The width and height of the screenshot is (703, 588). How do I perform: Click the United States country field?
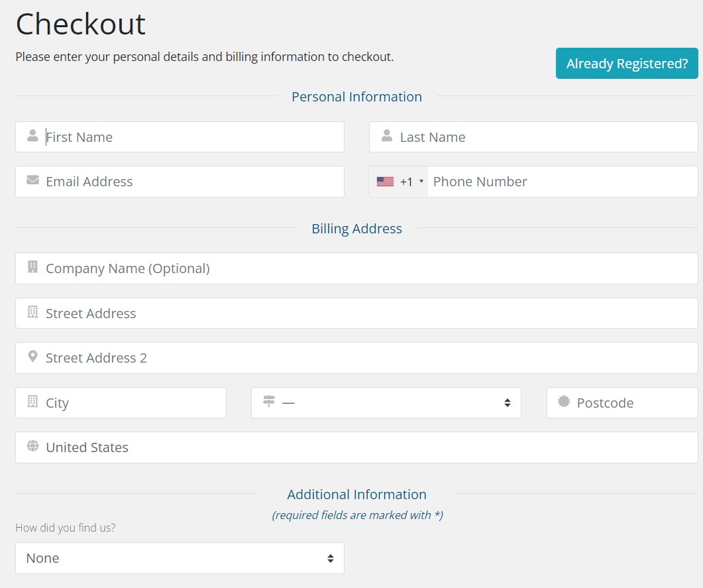click(x=357, y=447)
